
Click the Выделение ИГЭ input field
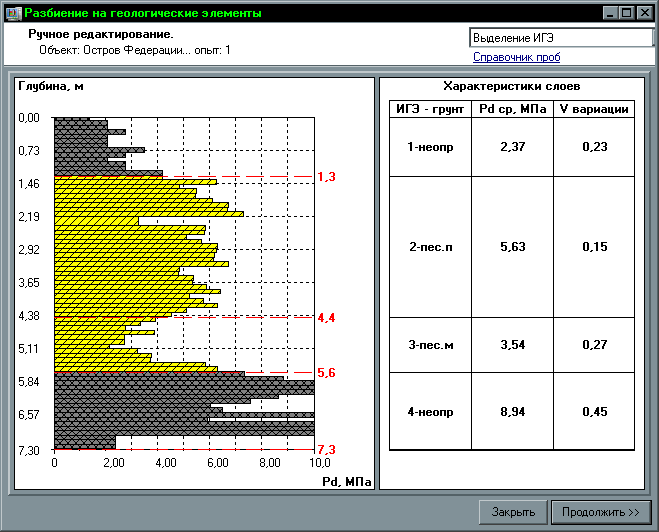(560, 37)
